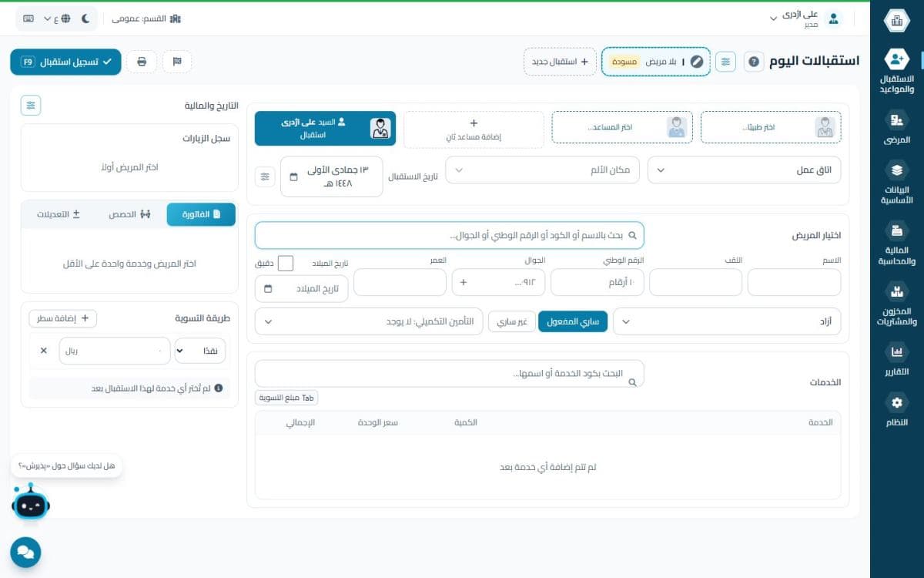Click sliders icon beside reception date
This screenshot has height=578, width=924.
tap(265, 176)
